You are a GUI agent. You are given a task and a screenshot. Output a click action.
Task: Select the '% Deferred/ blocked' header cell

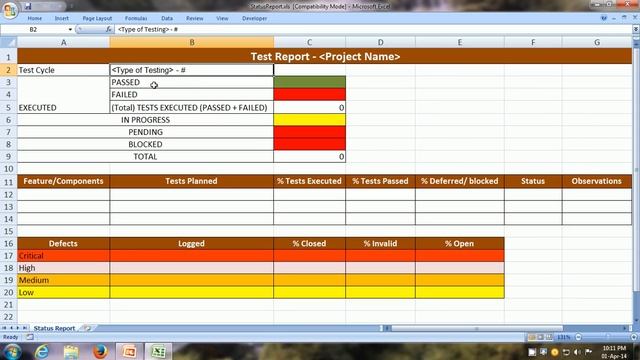(460, 181)
